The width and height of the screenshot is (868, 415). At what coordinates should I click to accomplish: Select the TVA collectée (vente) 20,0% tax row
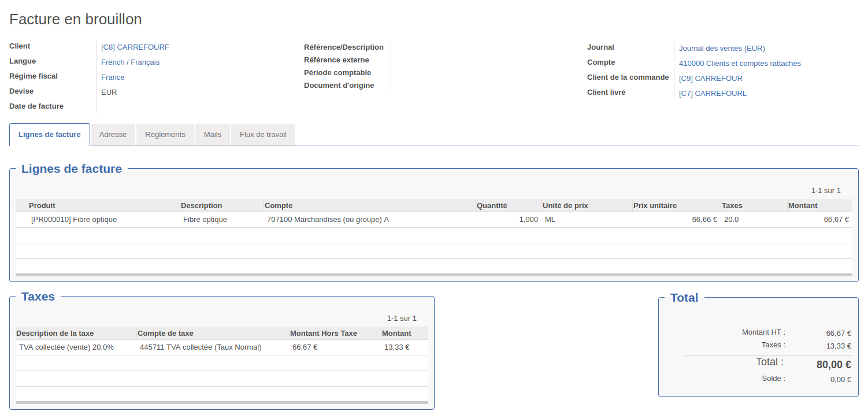pos(66,347)
